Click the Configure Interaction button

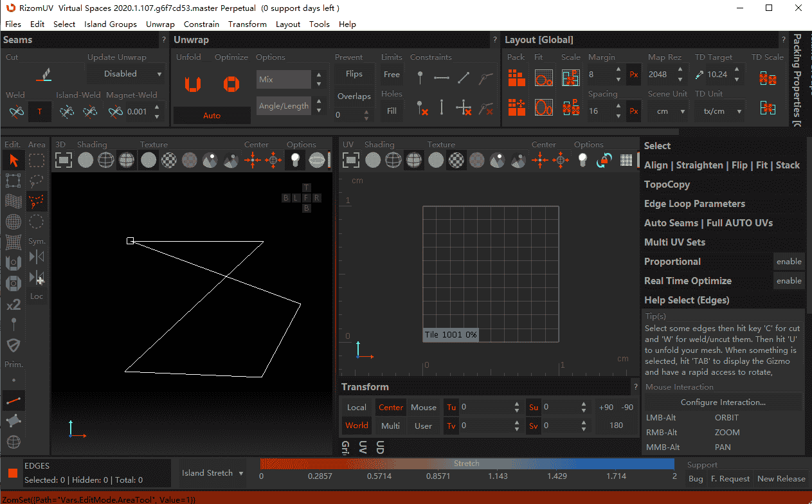723,402
